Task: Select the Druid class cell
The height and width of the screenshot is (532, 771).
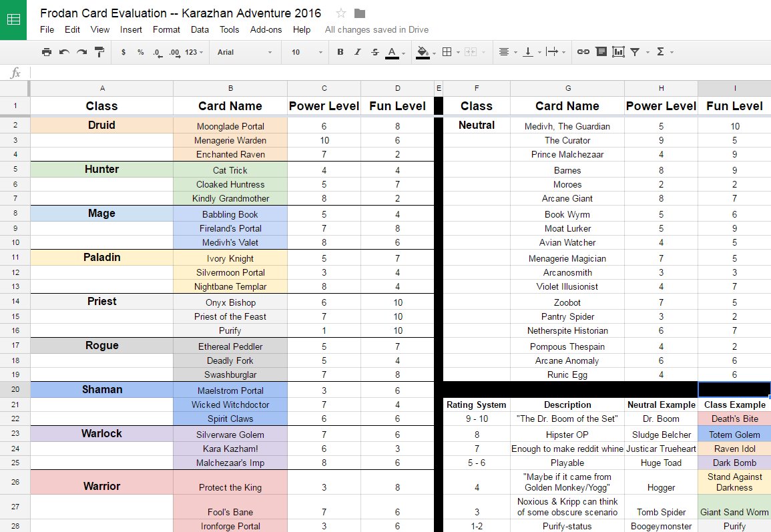Action: [x=101, y=125]
